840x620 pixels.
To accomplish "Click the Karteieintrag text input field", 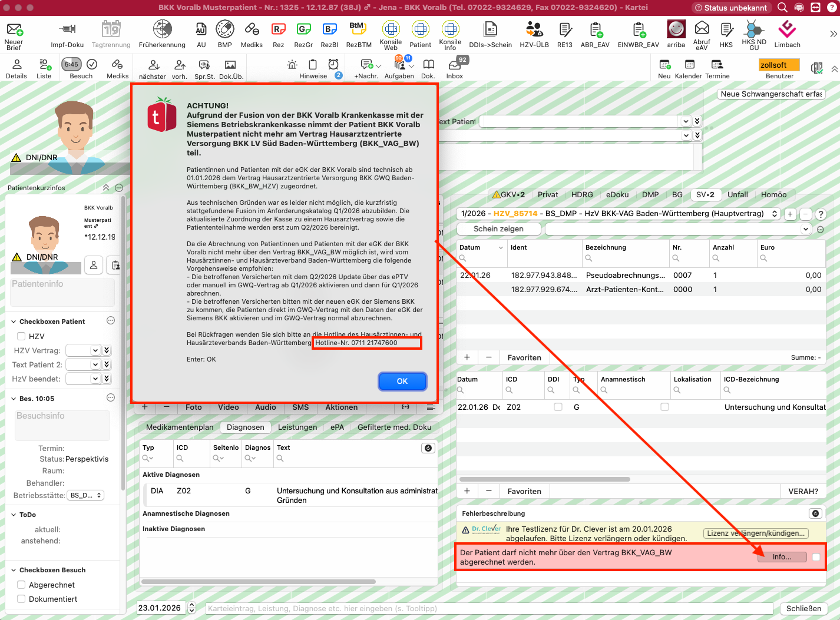I will (x=489, y=608).
